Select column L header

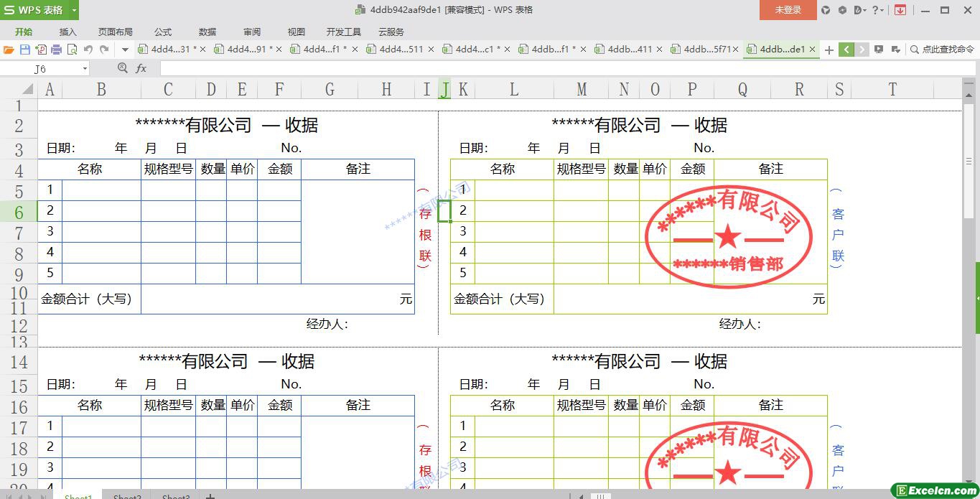pos(514,89)
